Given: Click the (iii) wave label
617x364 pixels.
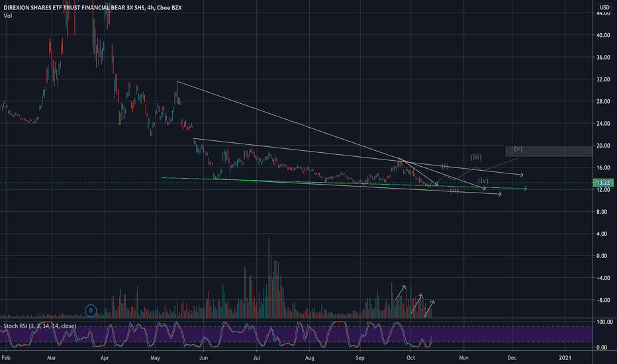Looking at the screenshot, I should 476,158.
